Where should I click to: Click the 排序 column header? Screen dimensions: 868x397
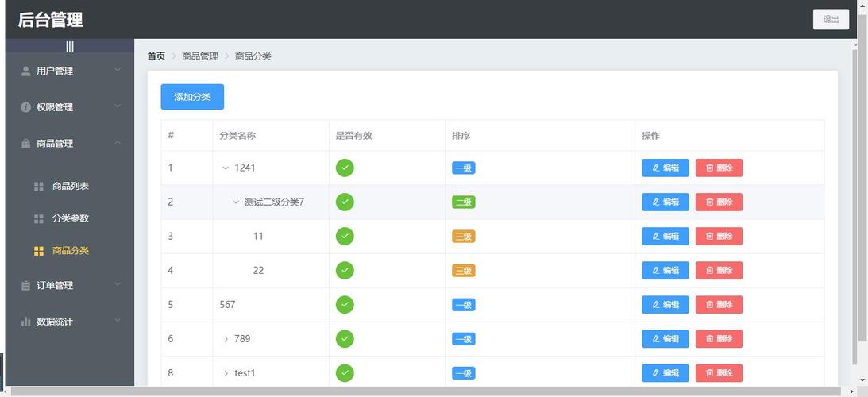click(461, 136)
